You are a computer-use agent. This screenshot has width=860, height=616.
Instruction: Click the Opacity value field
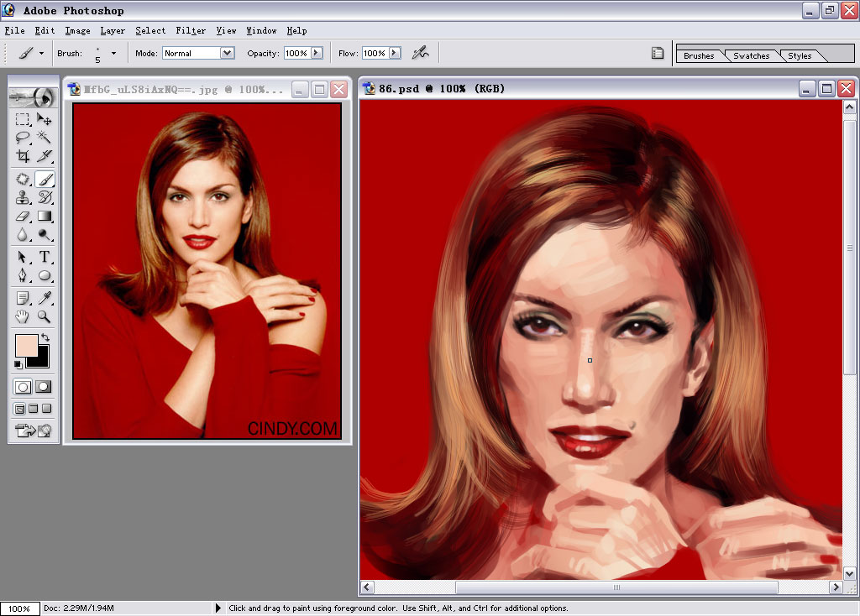tap(296, 53)
